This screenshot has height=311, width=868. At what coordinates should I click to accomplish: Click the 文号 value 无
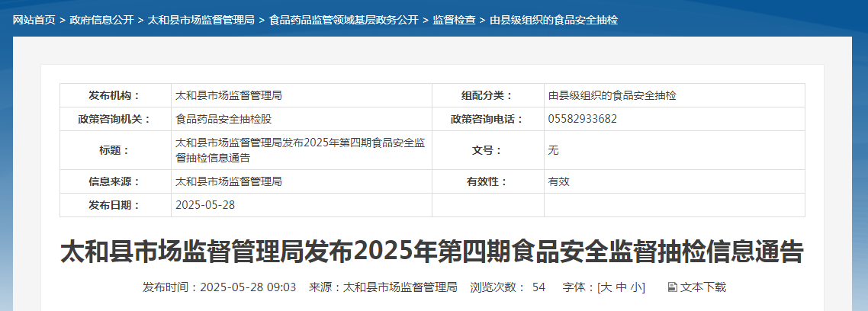pos(554,150)
